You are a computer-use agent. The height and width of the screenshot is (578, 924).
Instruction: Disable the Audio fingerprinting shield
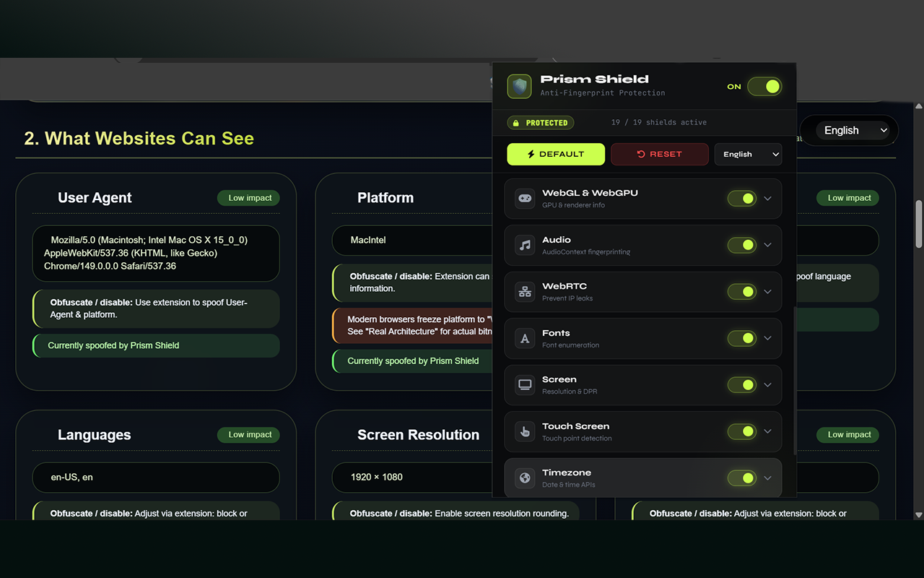(742, 245)
